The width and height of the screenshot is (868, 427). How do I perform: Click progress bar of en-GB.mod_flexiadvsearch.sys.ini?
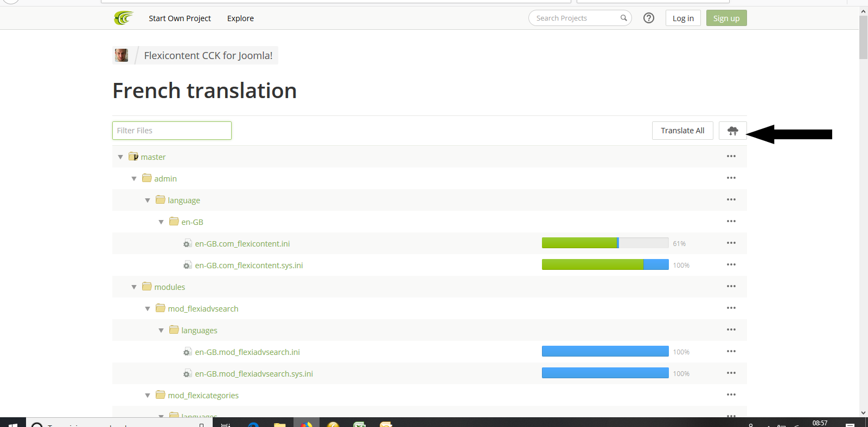tap(605, 373)
